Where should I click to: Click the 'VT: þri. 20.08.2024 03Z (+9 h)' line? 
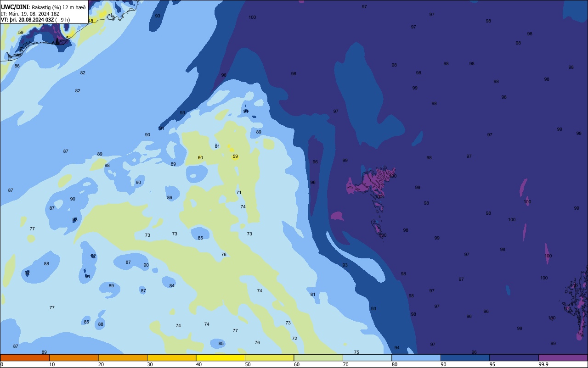[35, 20]
